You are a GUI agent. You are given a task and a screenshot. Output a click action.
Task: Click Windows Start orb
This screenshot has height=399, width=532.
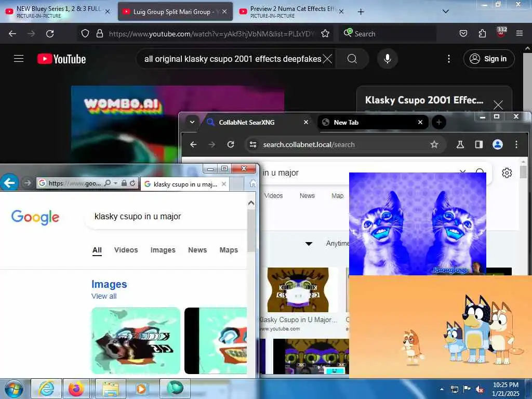pos(14,389)
